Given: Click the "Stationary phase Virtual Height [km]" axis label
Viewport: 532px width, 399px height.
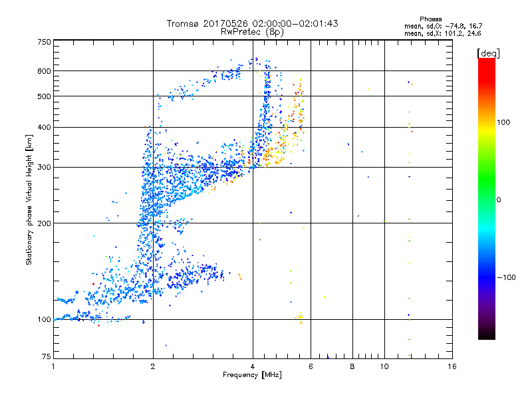Looking at the screenshot, I should coord(29,199).
